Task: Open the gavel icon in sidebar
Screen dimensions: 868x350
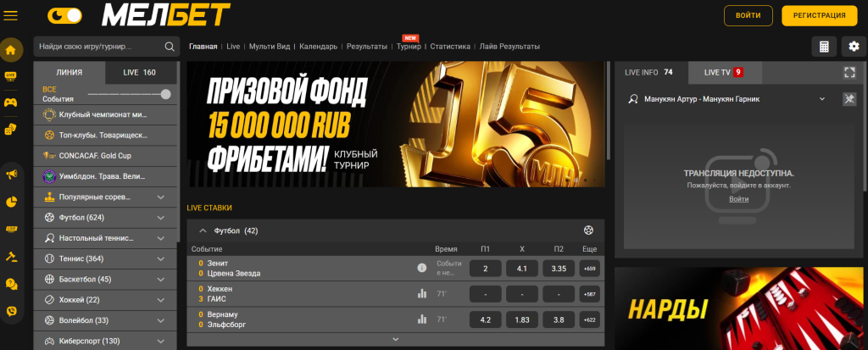Action: coord(11,257)
